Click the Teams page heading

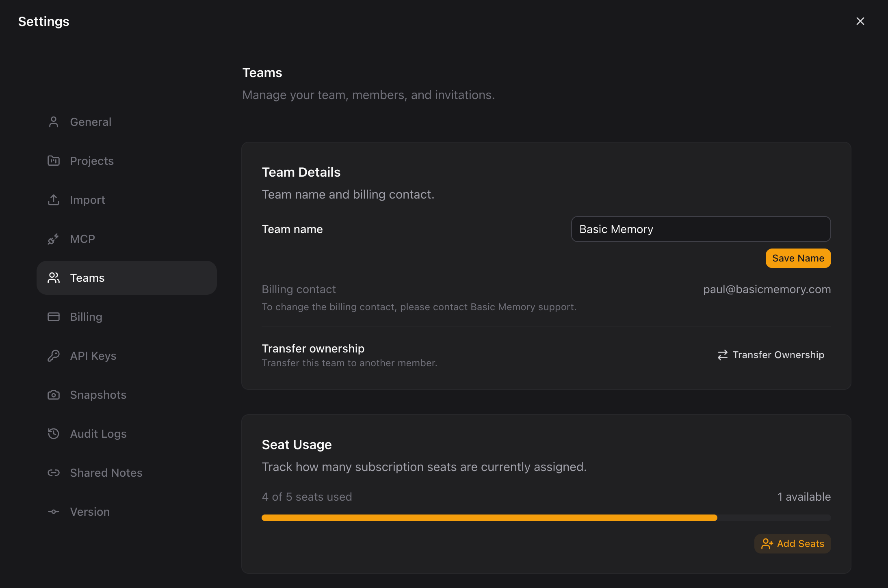coord(262,73)
